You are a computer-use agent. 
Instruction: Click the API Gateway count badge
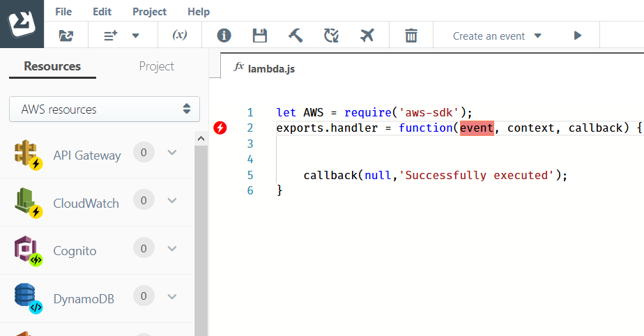144,153
